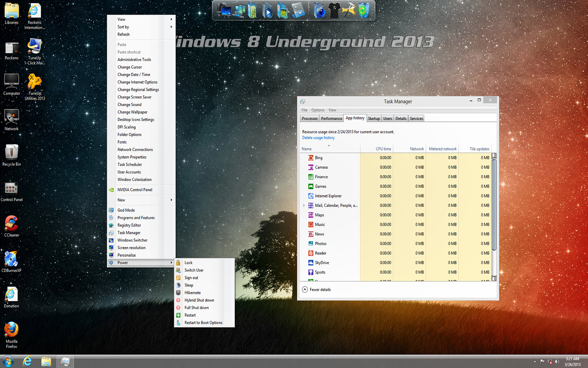Collapse Task Manager with Fewer details
Viewport: 588px width, 368px height.
click(316, 289)
